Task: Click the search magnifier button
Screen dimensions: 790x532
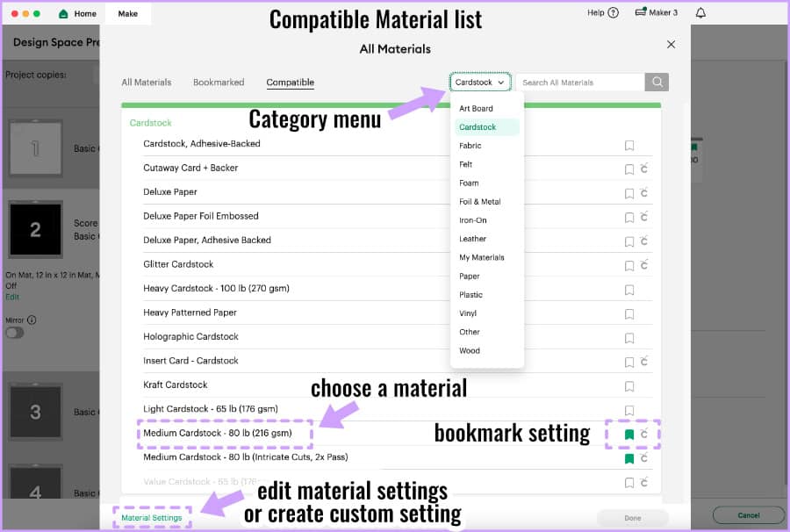Action: click(x=657, y=83)
